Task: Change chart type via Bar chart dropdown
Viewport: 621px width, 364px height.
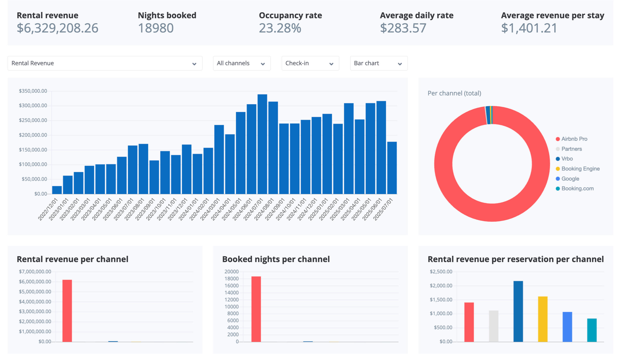Action: point(379,63)
